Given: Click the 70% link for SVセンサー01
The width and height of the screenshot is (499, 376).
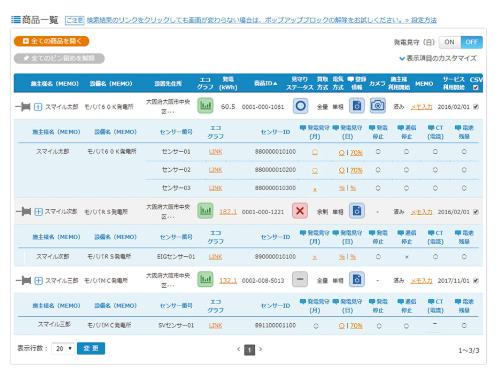Looking at the screenshot, I should (x=356, y=326).
